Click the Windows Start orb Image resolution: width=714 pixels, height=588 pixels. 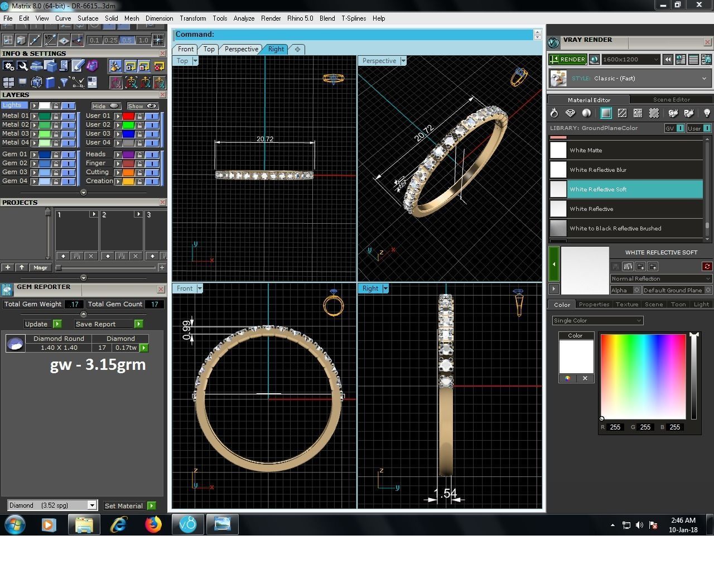click(15, 524)
